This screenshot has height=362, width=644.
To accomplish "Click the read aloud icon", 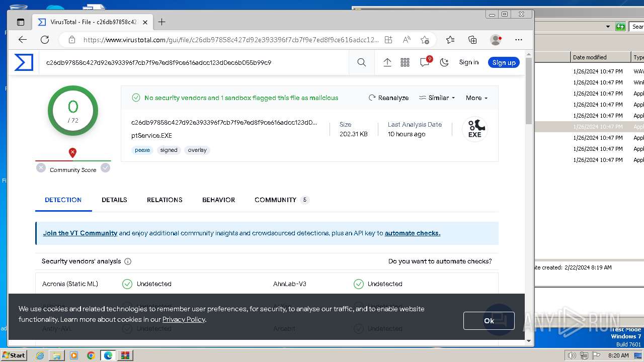I will click(407, 40).
